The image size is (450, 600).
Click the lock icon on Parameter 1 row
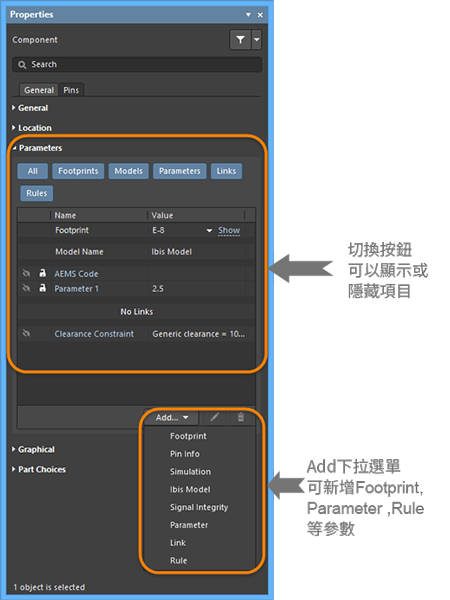[x=42, y=288]
